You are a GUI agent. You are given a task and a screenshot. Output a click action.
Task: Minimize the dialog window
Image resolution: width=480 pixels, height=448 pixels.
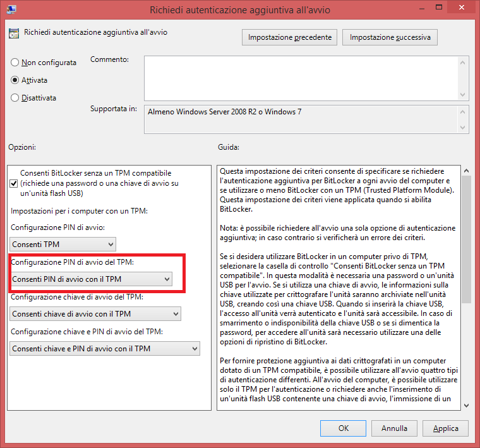tap(422, 8)
